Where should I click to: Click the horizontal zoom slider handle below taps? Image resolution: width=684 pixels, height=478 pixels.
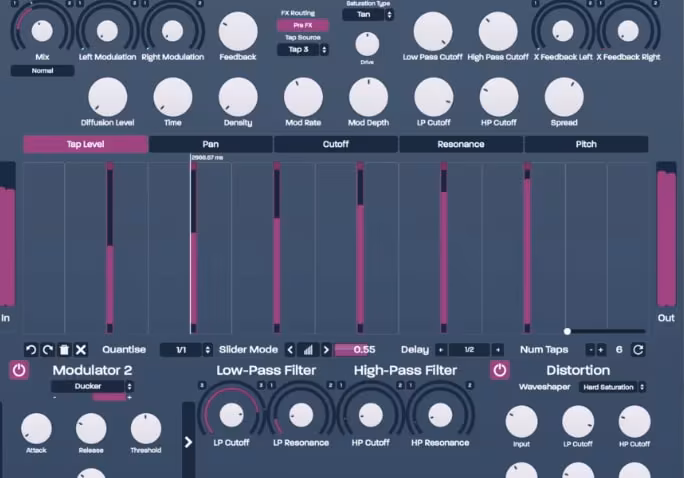tap(567, 331)
